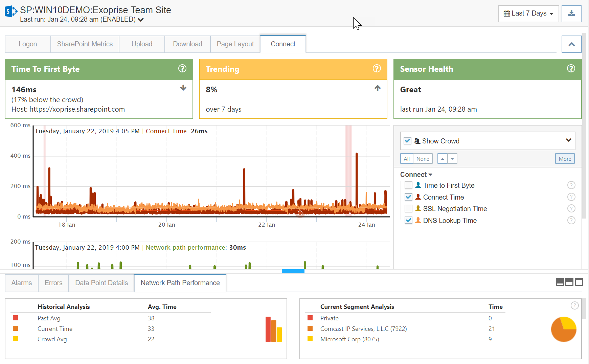Click the down arrow in Time To First Byte card
This screenshot has height=364, width=589.
coord(183,88)
